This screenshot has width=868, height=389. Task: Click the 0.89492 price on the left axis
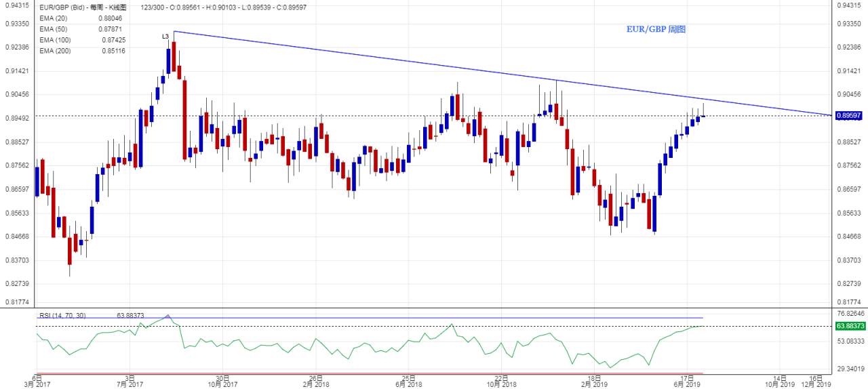tap(16, 119)
